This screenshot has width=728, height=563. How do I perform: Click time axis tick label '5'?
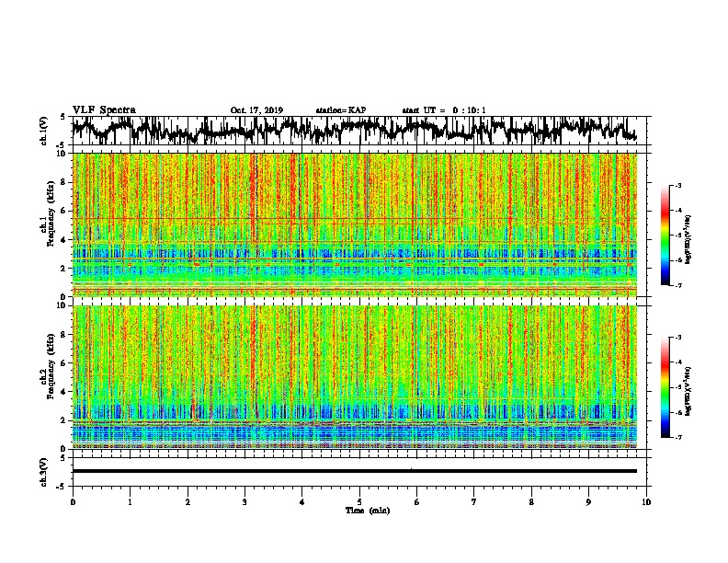click(x=359, y=502)
